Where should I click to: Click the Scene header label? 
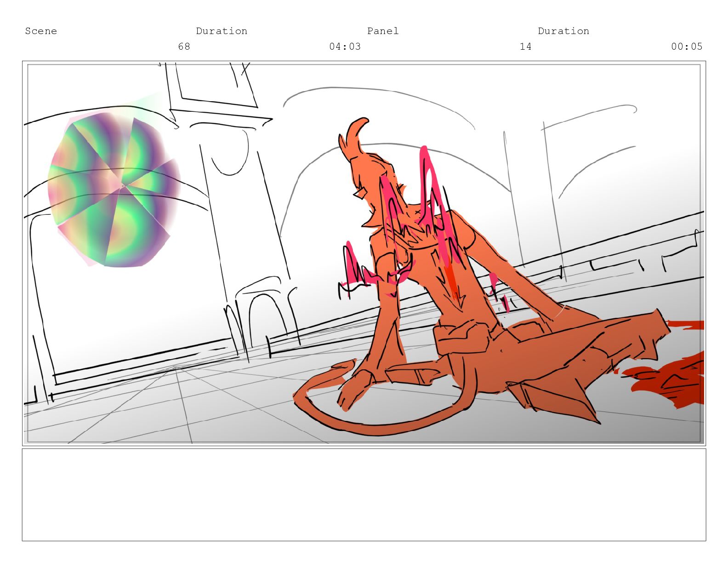41,31
